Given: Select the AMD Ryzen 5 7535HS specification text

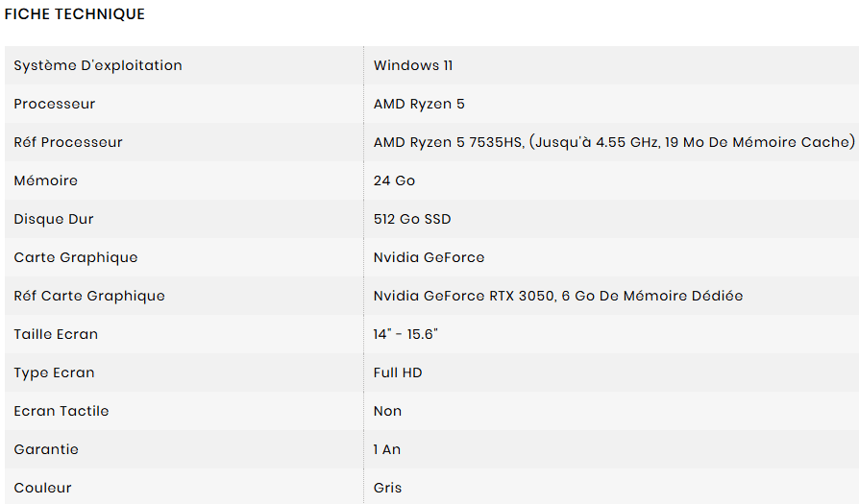Looking at the screenshot, I should 613,142.
